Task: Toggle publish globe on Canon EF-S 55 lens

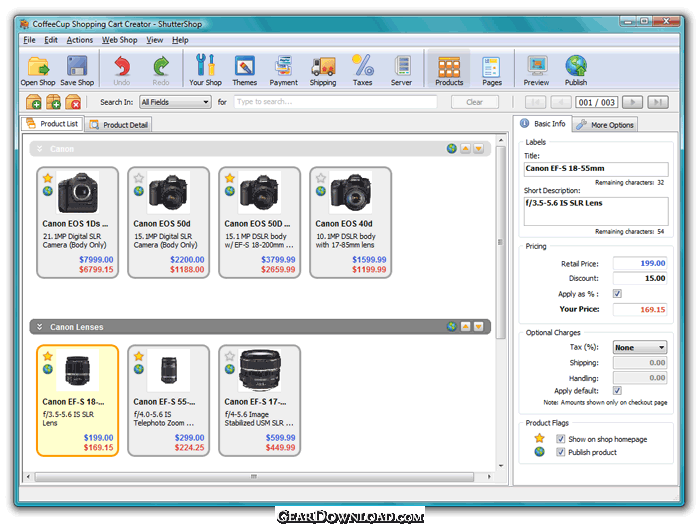Action: (x=139, y=369)
